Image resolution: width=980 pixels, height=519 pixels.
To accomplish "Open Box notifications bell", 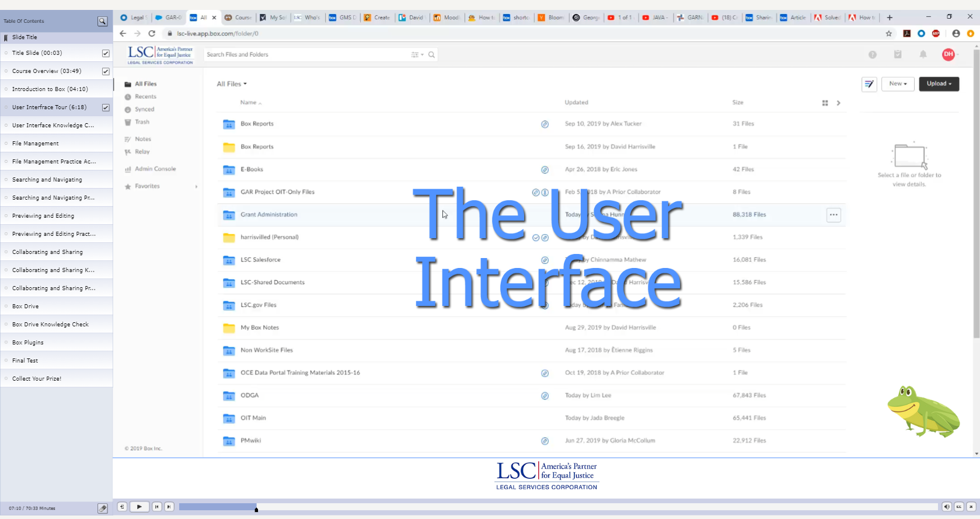I will [923, 55].
